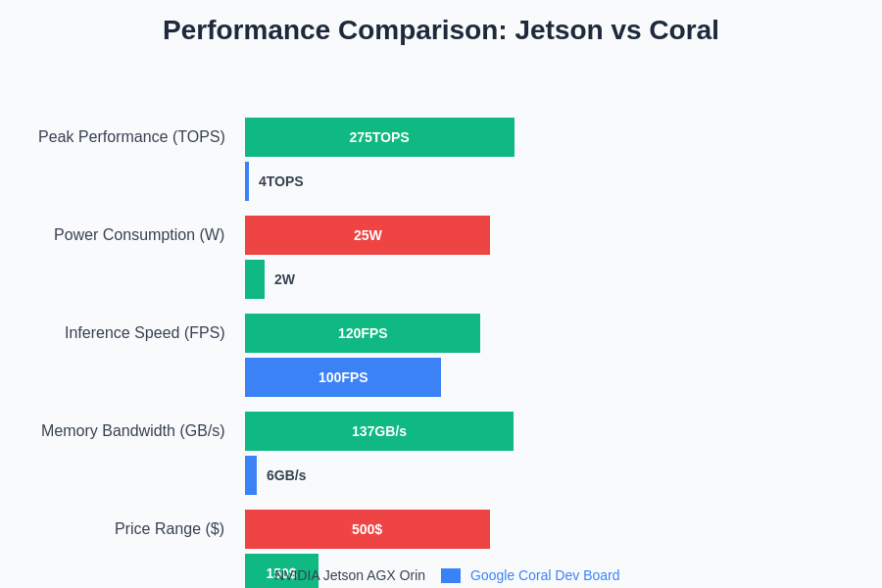Image resolution: width=882 pixels, height=588 pixels.
Task: Select the Power Consumption (W) row label
Action: 139,235
